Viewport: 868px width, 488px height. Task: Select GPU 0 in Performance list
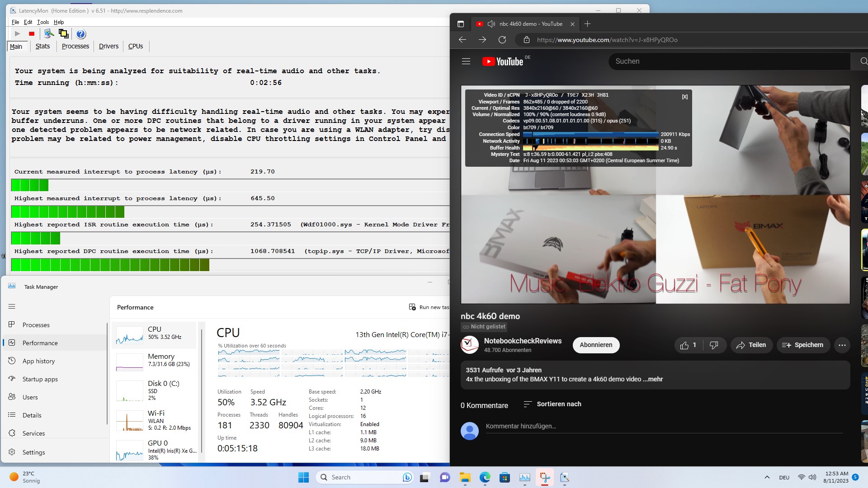155,450
